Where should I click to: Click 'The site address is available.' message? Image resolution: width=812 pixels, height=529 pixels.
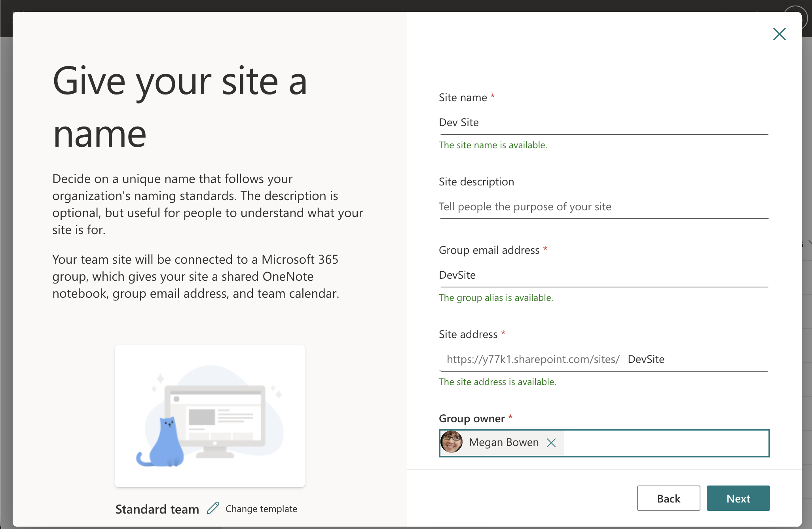(x=497, y=382)
